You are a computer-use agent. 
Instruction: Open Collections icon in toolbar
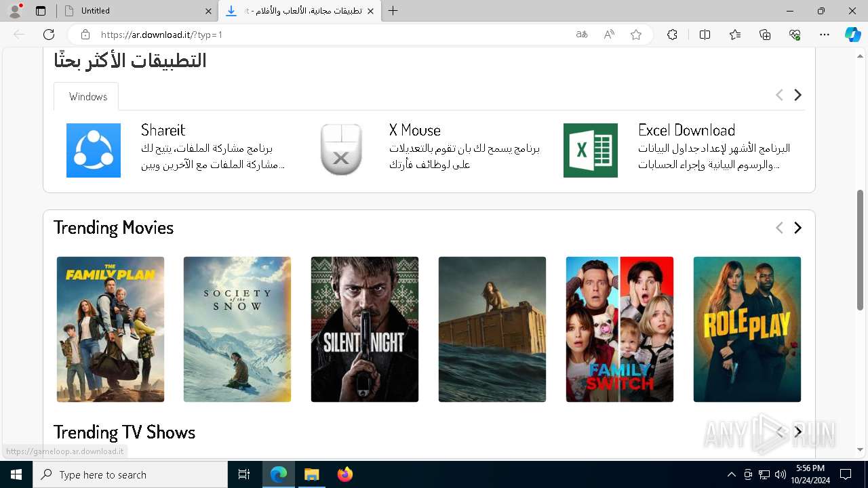point(765,35)
